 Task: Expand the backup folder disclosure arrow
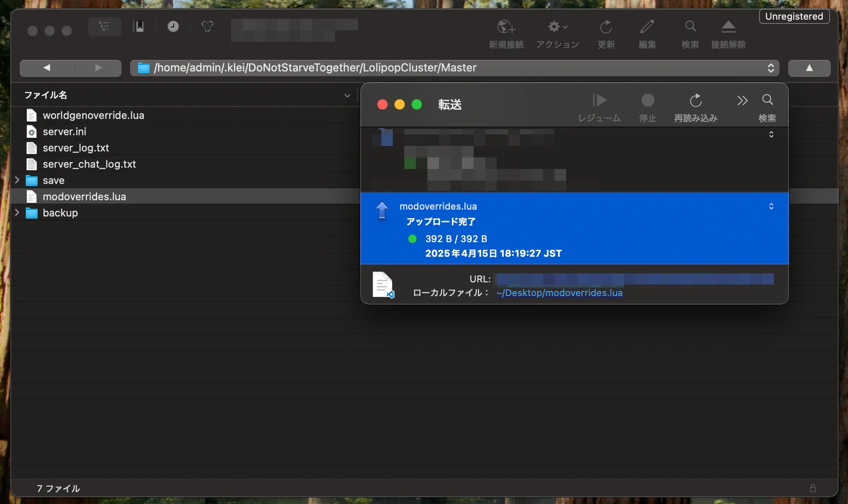pyautogui.click(x=17, y=213)
